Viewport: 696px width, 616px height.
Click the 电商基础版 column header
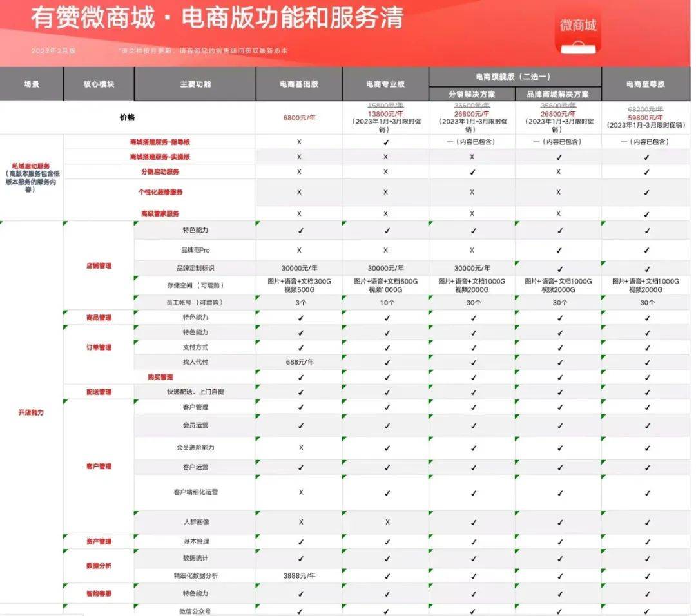pos(299,84)
